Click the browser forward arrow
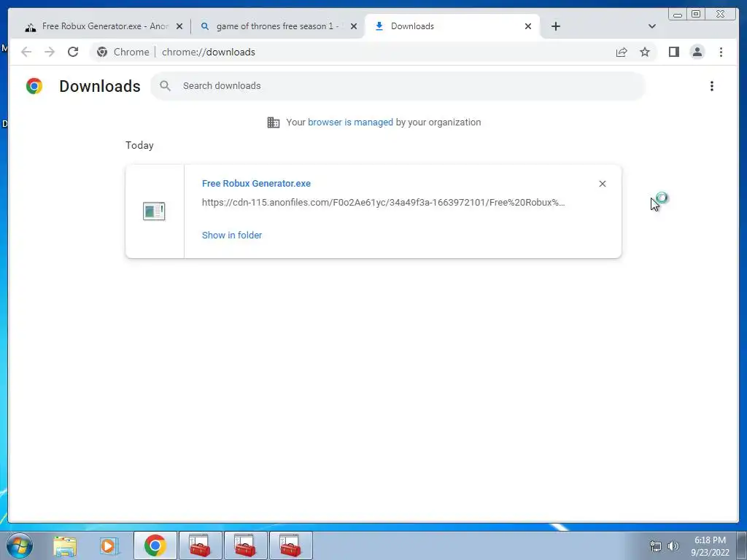 pos(50,52)
